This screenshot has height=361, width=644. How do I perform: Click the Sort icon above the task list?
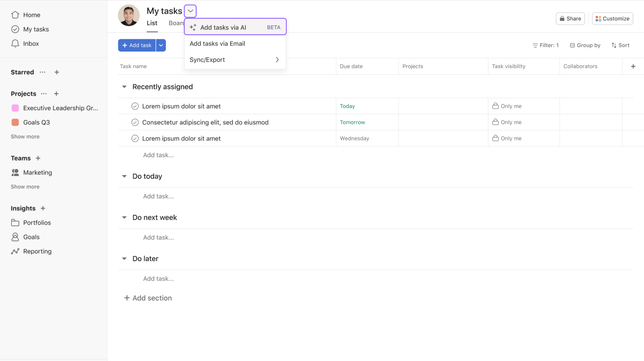620,45
